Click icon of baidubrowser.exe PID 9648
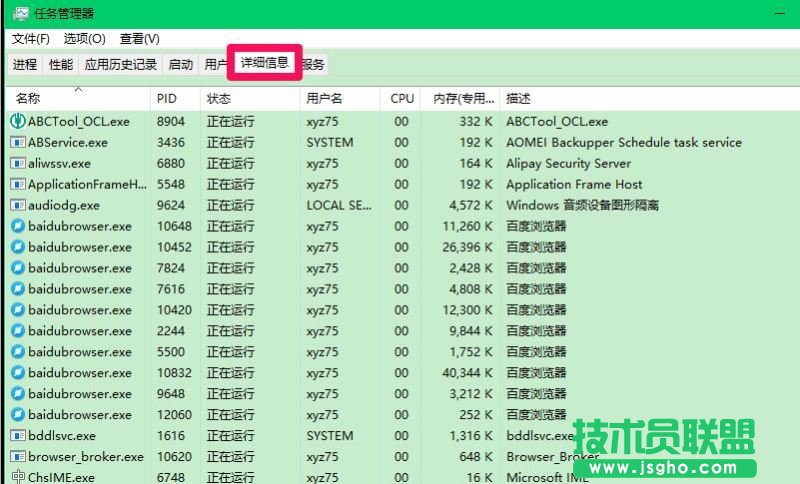The width and height of the screenshot is (800, 484). click(18, 393)
